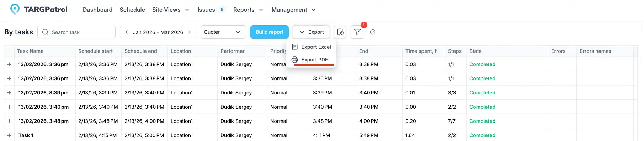Open the scheduled report icon button
Viewport: 644px width, 141px height.
coord(340,32)
